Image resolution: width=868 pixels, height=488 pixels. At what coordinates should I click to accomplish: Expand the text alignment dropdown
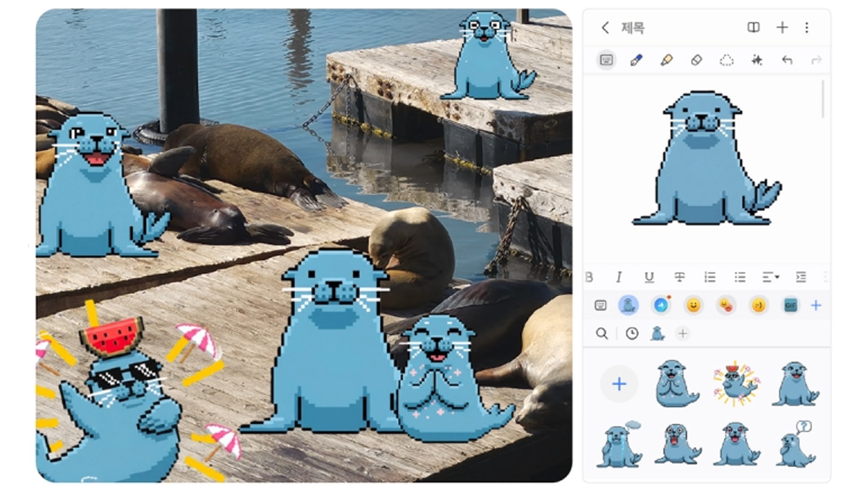pos(770,277)
